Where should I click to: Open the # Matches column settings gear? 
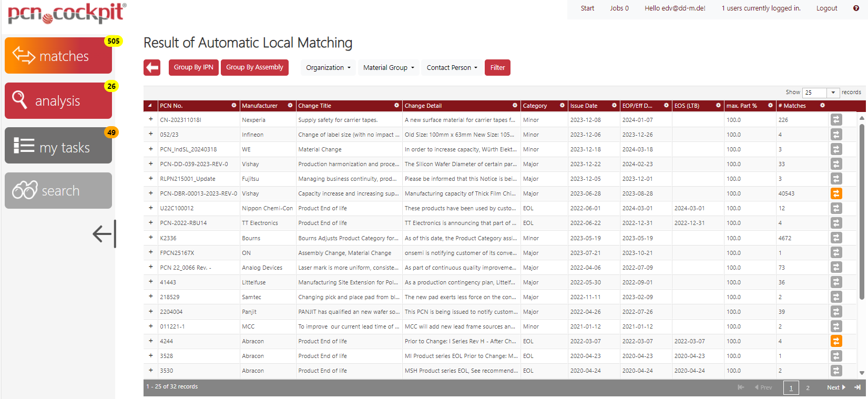822,106
